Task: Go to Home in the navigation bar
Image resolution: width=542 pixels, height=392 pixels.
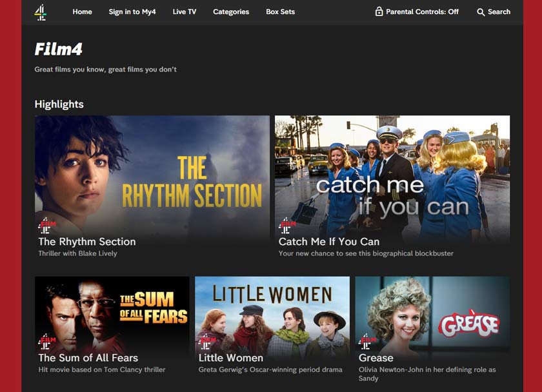Action: (x=82, y=12)
